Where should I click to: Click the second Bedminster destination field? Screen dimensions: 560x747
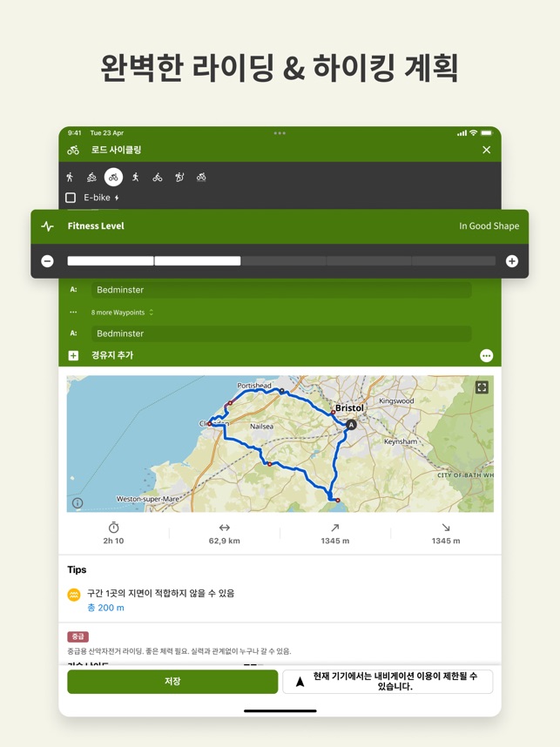(x=280, y=333)
